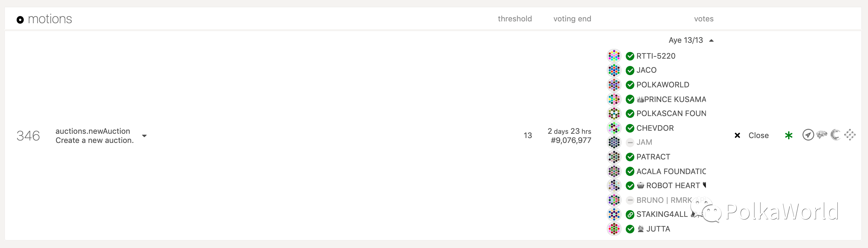Click the JACO account identicon
868x248 pixels.
click(614, 70)
